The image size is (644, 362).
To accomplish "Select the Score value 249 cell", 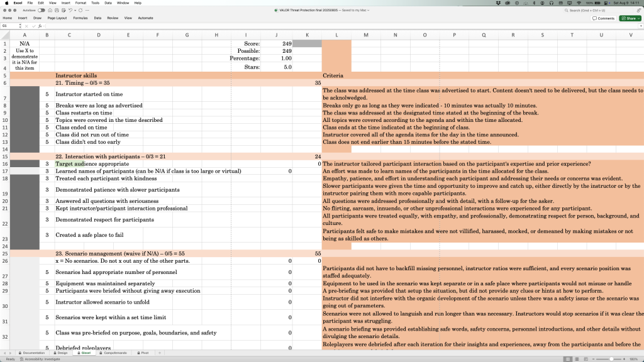I will [277, 43].
